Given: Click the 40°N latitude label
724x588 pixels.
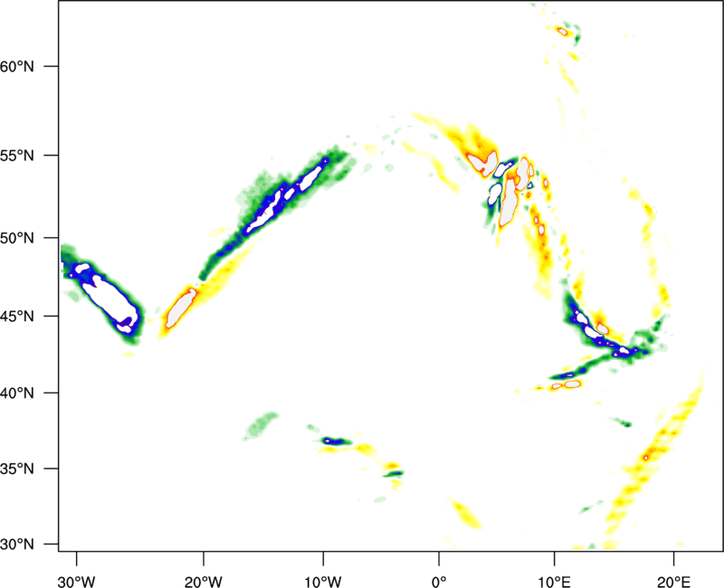Looking at the screenshot, I should click(x=17, y=393).
